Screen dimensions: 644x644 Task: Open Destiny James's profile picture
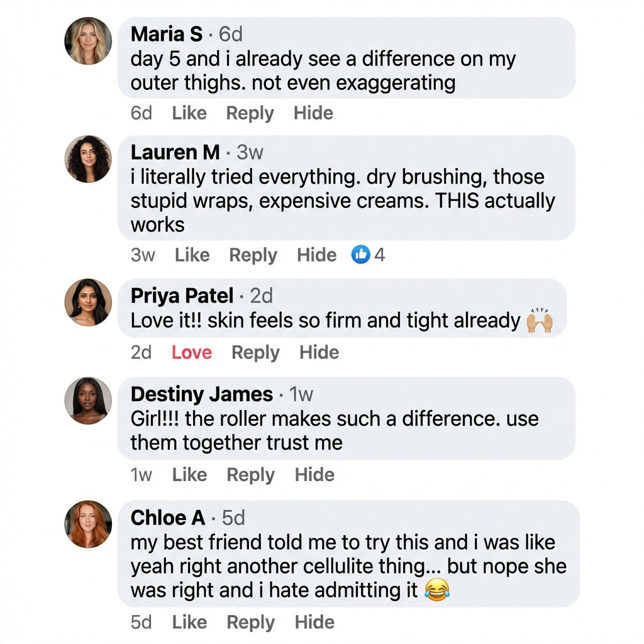click(88, 401)
